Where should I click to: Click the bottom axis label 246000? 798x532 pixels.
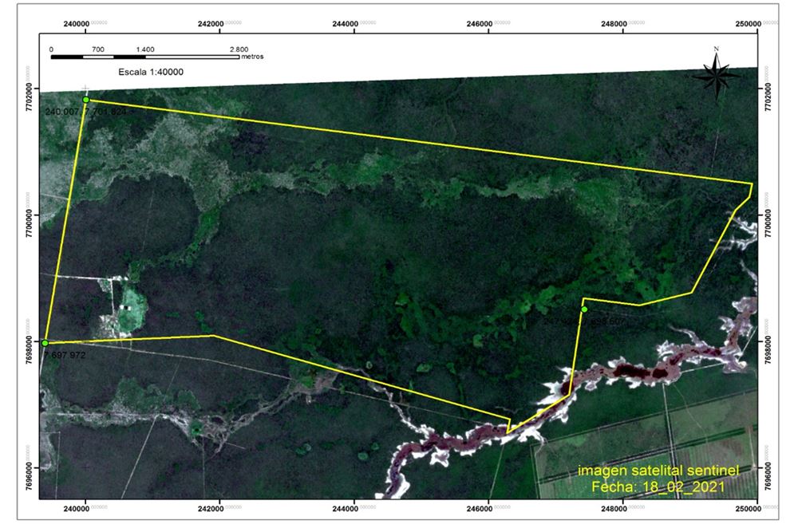pos(480,509)
